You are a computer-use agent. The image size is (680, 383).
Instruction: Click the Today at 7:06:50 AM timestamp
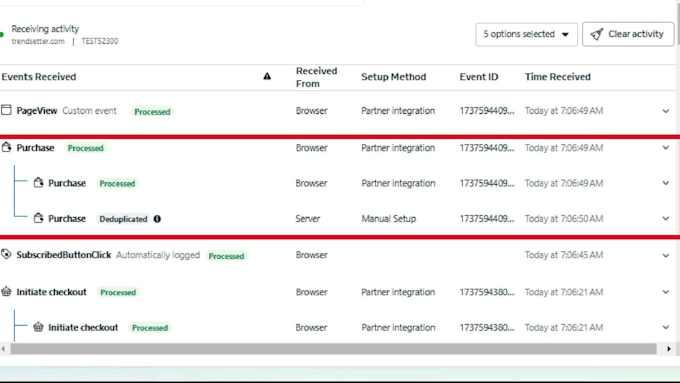564,219
